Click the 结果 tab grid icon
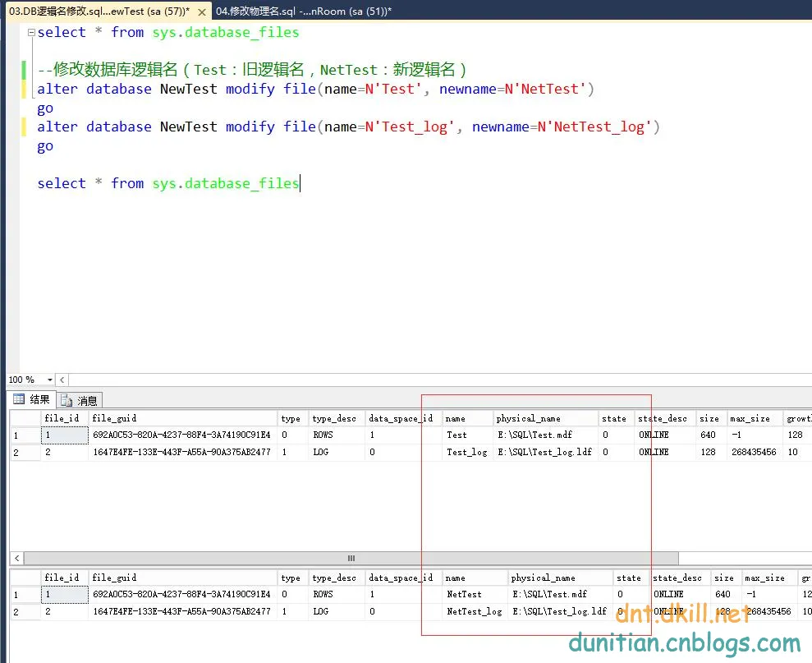Viewport: 812px width, 663px height. click(19, 400)
